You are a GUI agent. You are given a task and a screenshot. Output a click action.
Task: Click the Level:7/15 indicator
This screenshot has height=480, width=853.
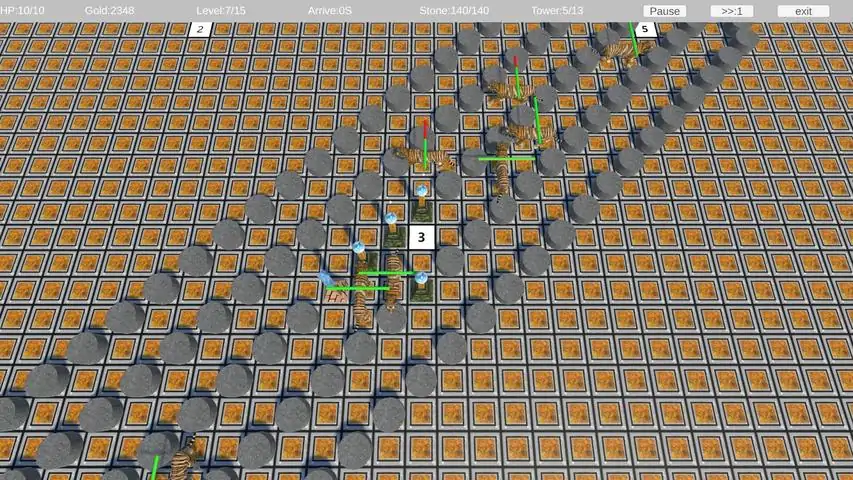click(x=221, y=10)
